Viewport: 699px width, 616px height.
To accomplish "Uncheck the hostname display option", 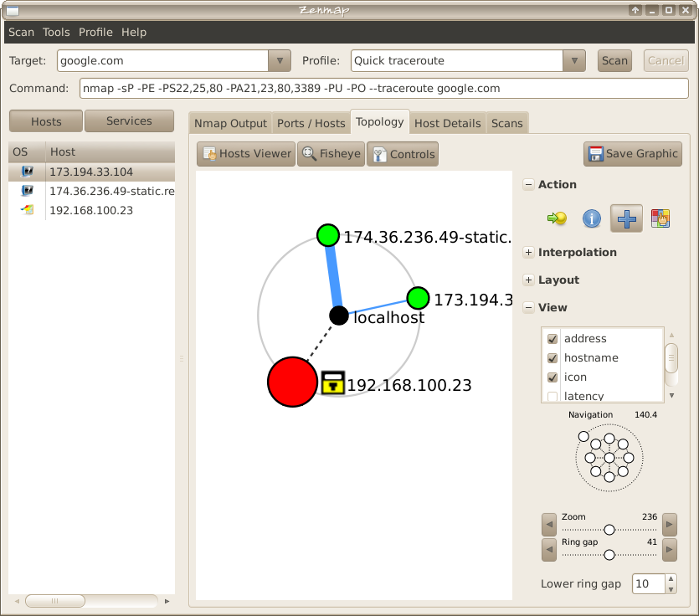I will 553,357.
